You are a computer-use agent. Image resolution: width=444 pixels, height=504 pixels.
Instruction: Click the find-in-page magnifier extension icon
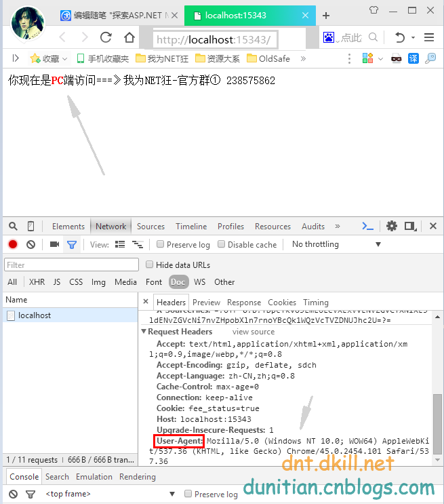(430, 58)
